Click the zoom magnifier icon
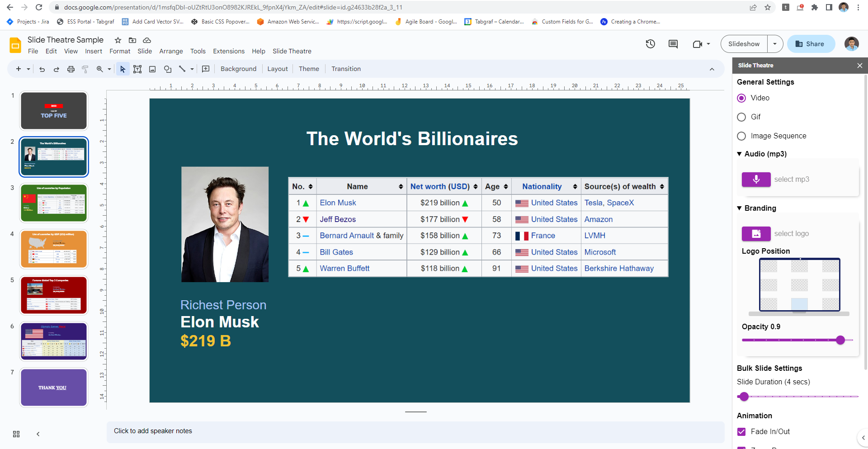868x449 pixels. click(99, 69)
